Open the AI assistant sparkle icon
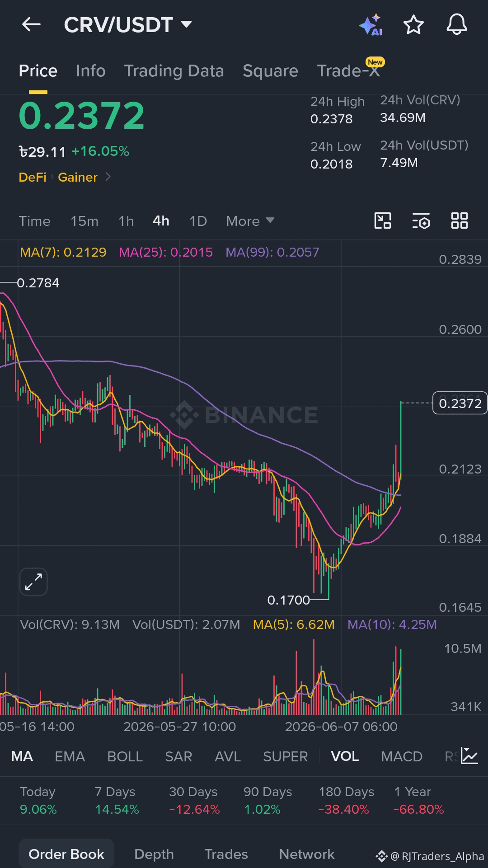Viewport: 488px width, 868px height. pos(371,24)
